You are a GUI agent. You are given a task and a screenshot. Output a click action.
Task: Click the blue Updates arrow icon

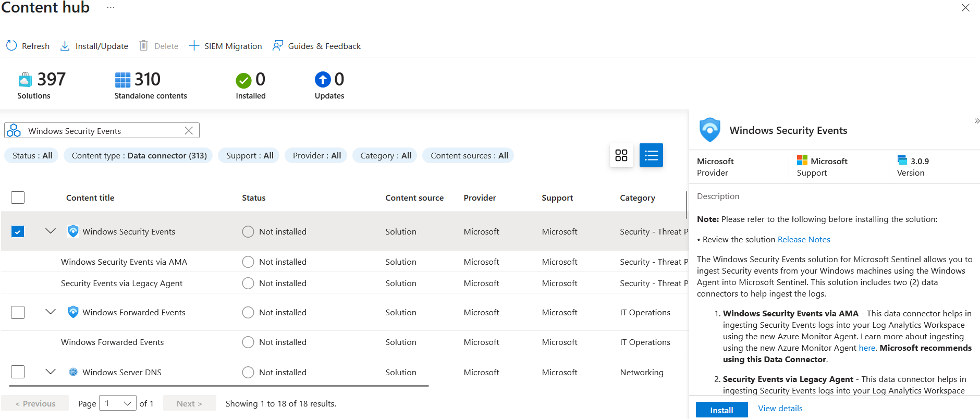coord(323,79)
